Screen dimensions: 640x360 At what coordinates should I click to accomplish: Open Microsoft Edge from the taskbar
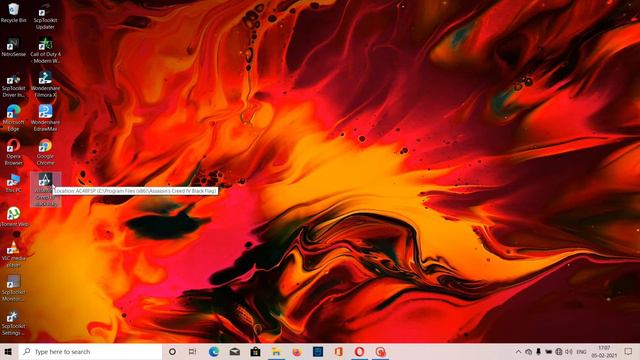pyautogui.click(x=214, y=351)
